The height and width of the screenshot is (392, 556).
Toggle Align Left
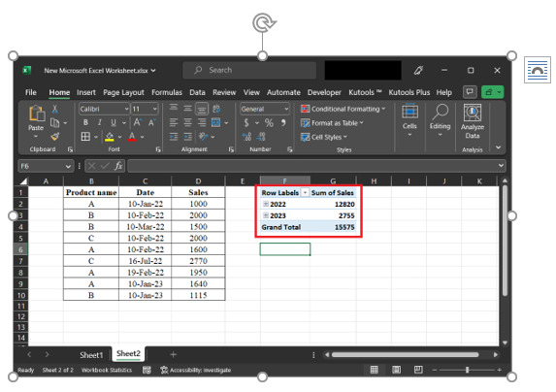pyautogui.click(x=174, y=122)
